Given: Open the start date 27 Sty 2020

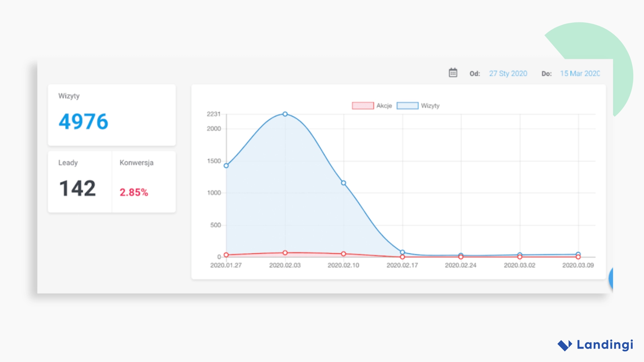Looking at the screenshot, I should coord(508,73).
